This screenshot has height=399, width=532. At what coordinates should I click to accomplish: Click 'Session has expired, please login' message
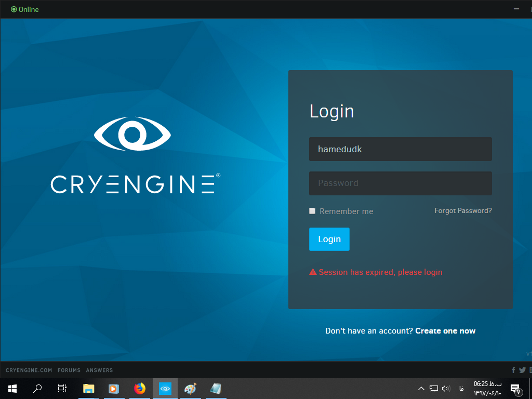pos(380,272)
